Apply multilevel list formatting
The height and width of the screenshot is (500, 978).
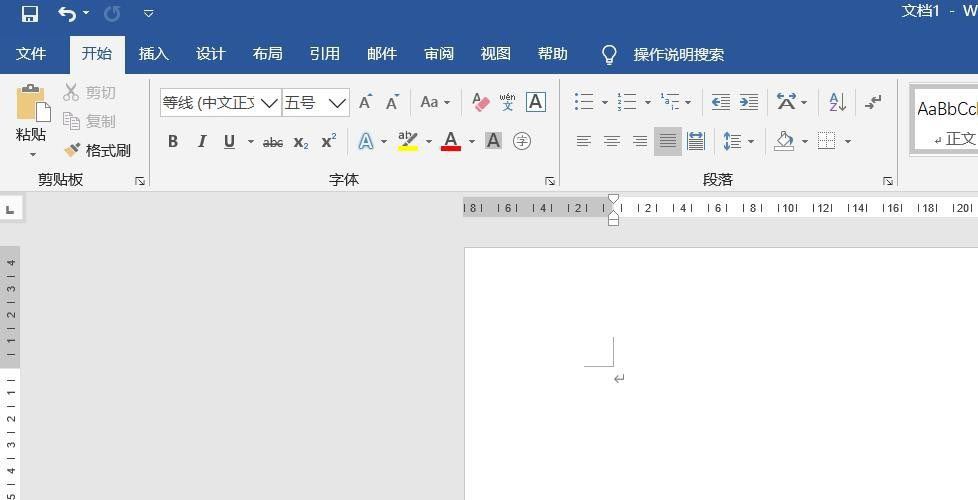(x=671, y=102)
